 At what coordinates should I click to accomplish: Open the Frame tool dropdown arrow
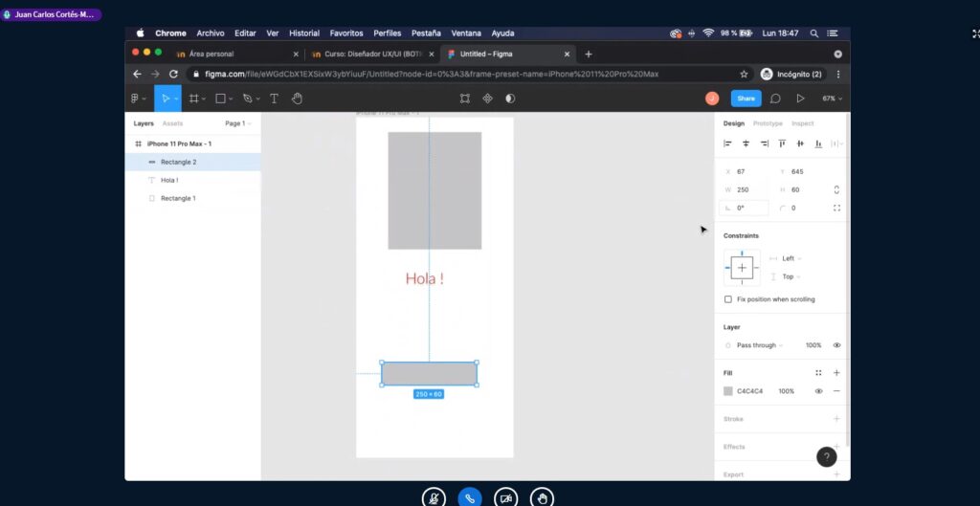tap(205, 99)
